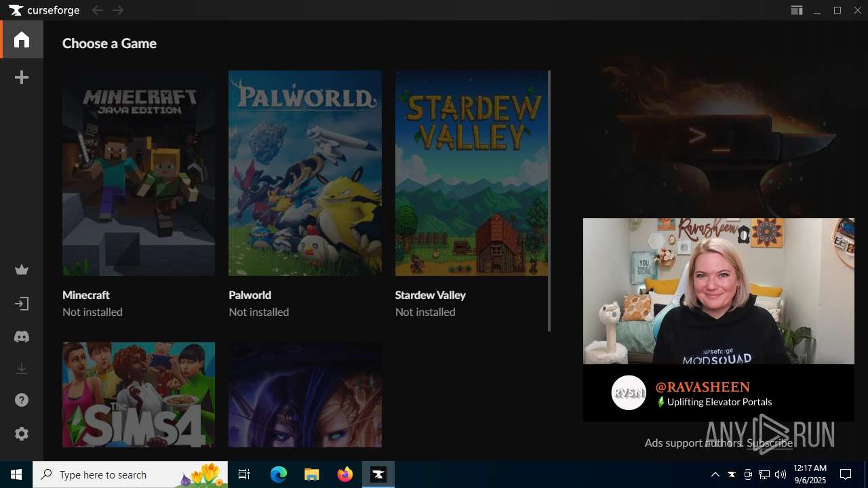Go forward with the right arrow

pos(118,10)
